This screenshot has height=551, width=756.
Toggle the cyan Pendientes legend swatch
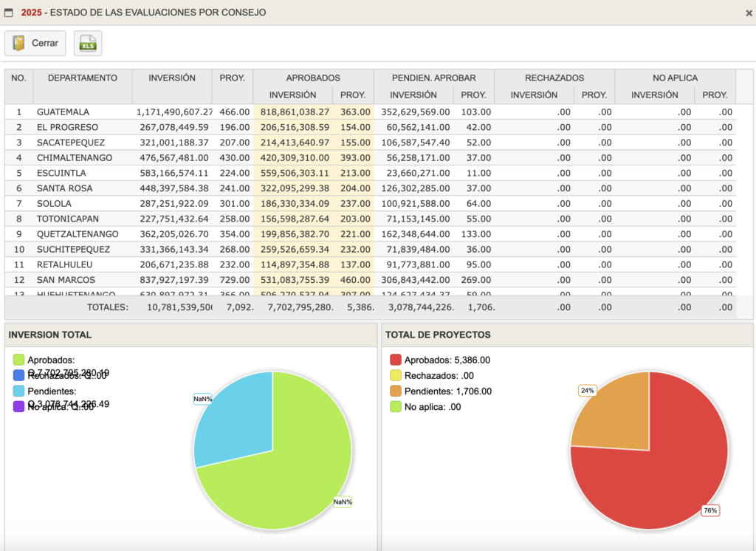click(18, 391)
